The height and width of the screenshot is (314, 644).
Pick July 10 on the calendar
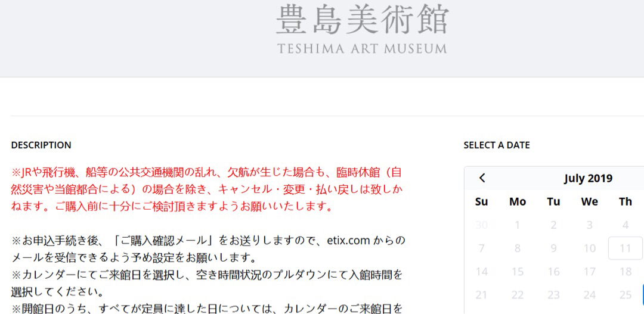[x=589, y=248]
